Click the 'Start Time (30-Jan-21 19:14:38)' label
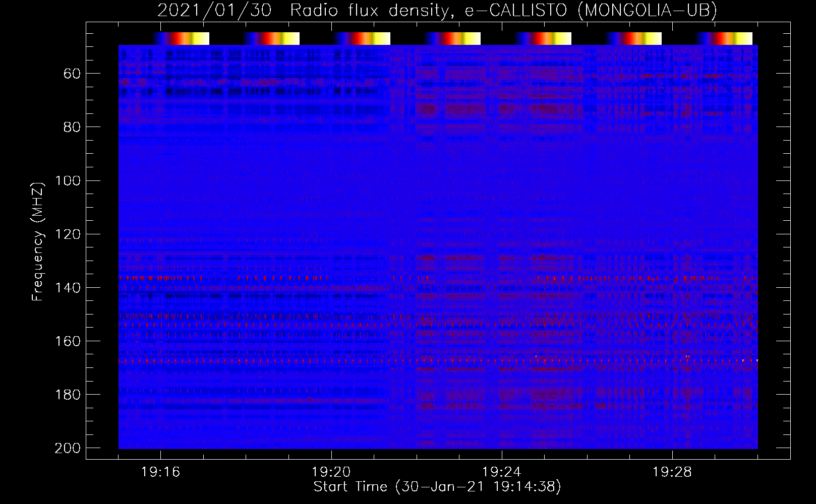816x504 pixels. pyautogui.click(x=437, y=487)
